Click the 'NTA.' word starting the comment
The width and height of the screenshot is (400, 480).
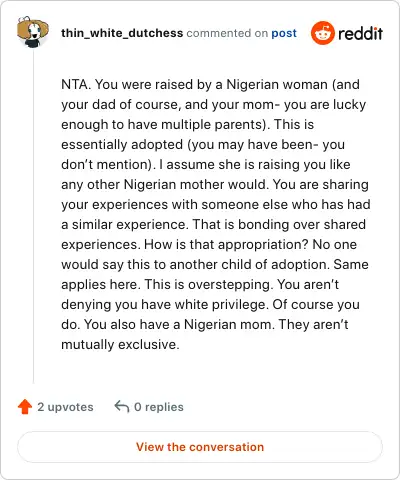coord(76,84)
